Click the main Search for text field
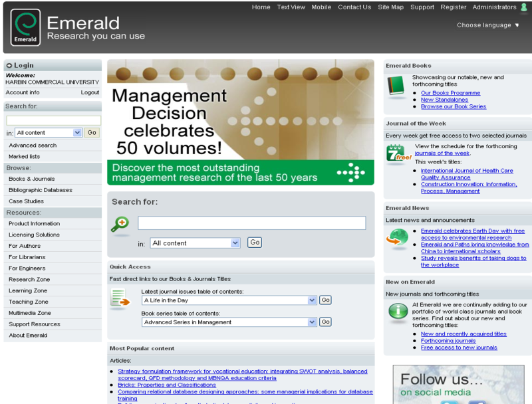This screenshot has width=532, height=404. (252, 223)
